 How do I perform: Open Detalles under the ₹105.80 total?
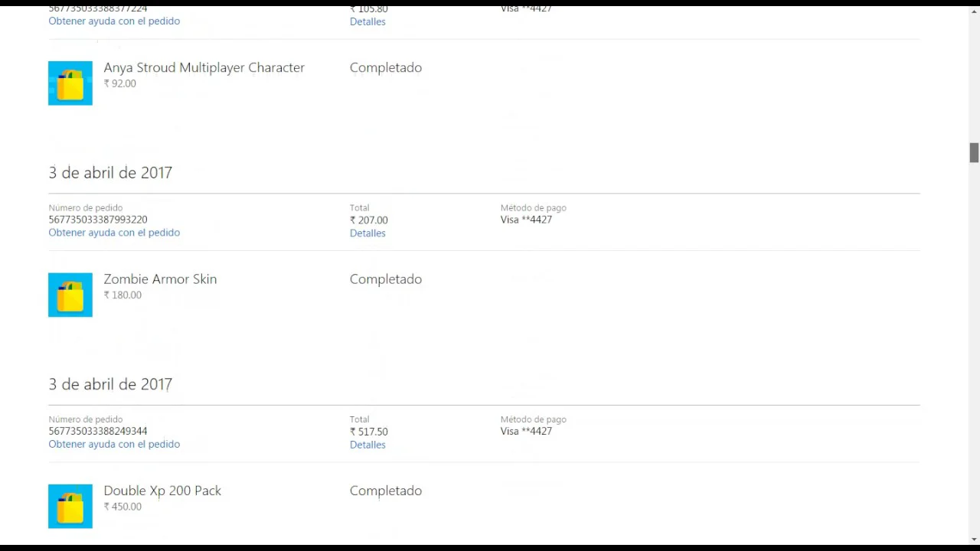point(367,21)
